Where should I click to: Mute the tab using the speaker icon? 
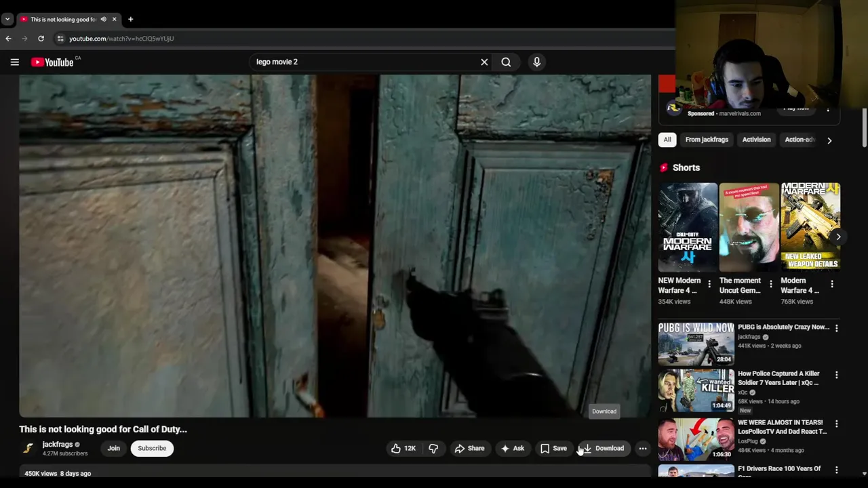pos(103,19)
